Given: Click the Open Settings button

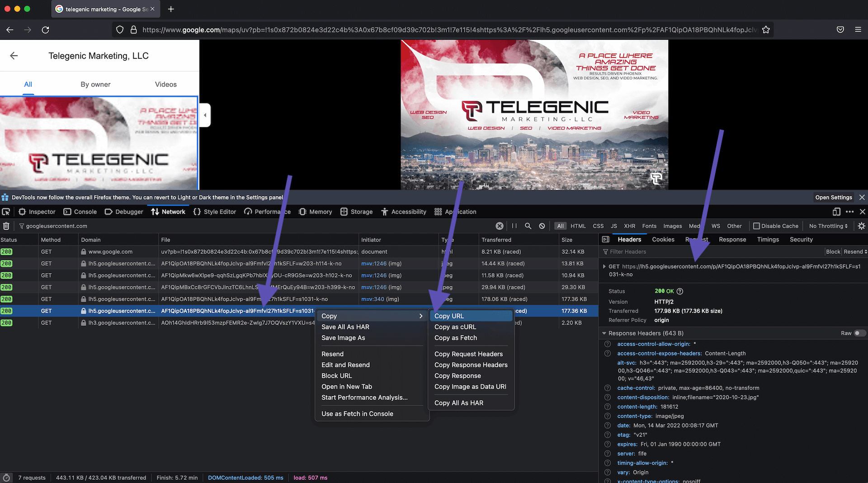Looking at the screenshot, I should 834,197.
